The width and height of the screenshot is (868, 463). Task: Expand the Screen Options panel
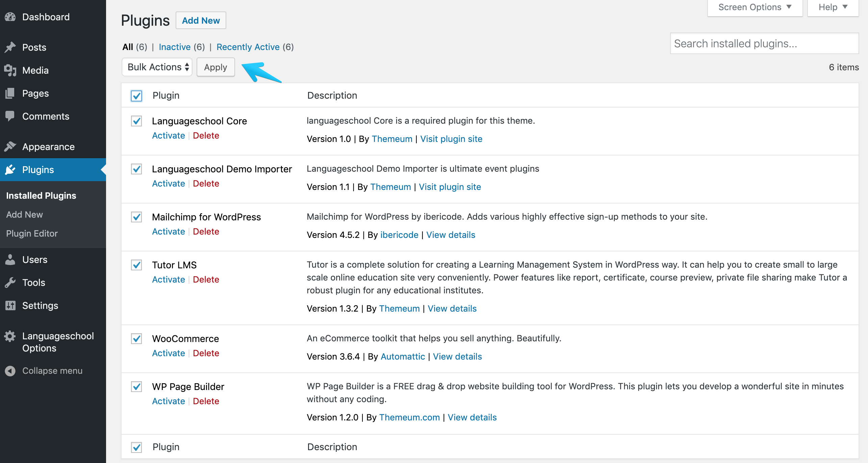pyautogui.click(x=755, y=7)
